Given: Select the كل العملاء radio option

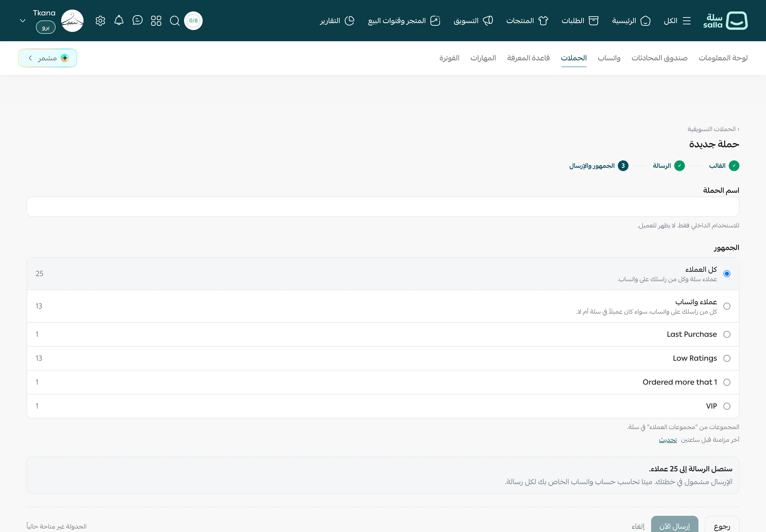Looking at the screenshot, I should tap(727, 274).
